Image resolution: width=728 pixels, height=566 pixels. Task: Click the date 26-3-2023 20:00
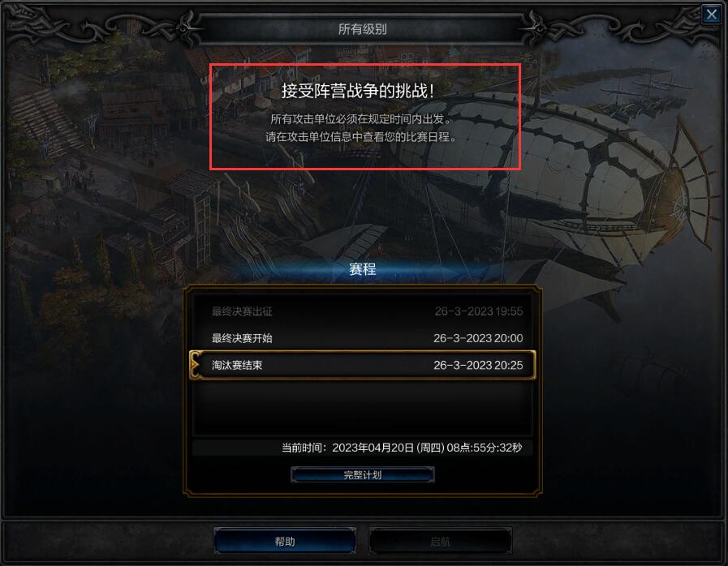pos(478,338)
